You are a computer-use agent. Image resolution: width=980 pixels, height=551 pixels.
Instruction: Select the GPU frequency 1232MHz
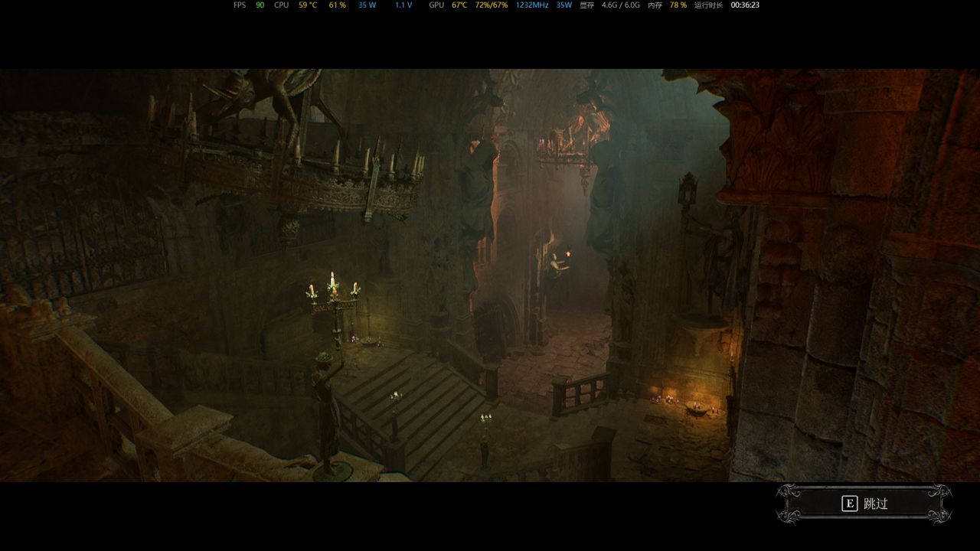tap(532, 5)
